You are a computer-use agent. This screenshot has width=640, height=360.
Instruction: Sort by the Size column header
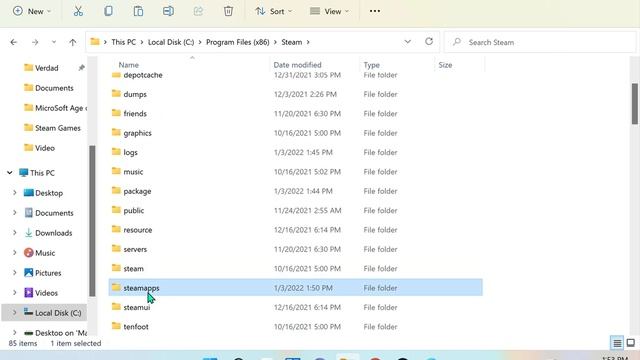pos(445,64)
